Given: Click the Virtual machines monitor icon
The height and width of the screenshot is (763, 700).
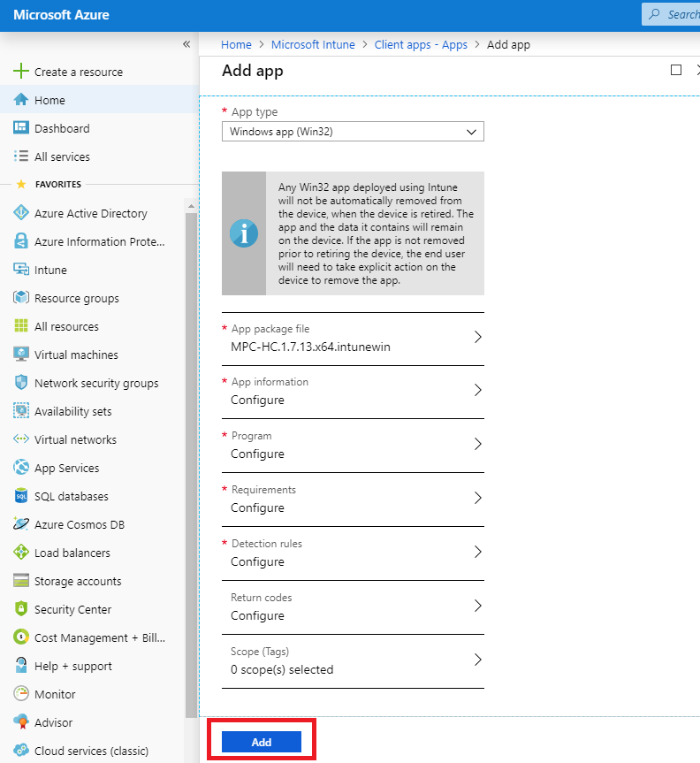Looking at the screenshot, I should [21, 354].
